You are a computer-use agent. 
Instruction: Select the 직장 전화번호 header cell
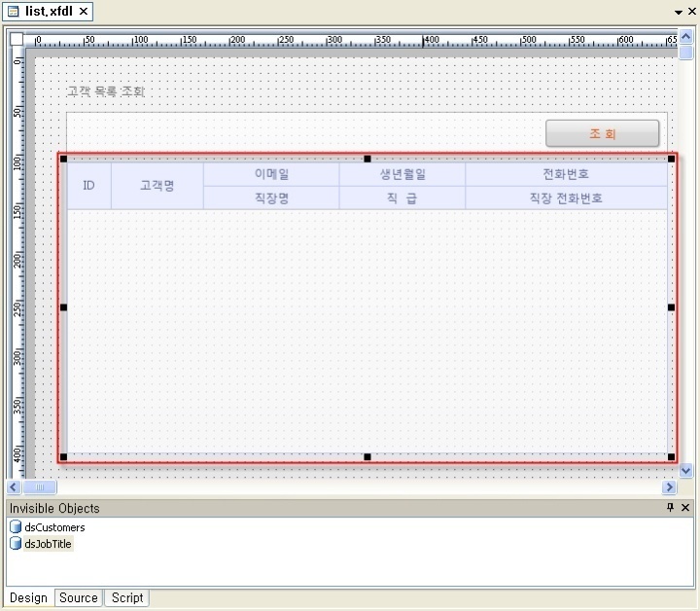click(x=566, y=198)
